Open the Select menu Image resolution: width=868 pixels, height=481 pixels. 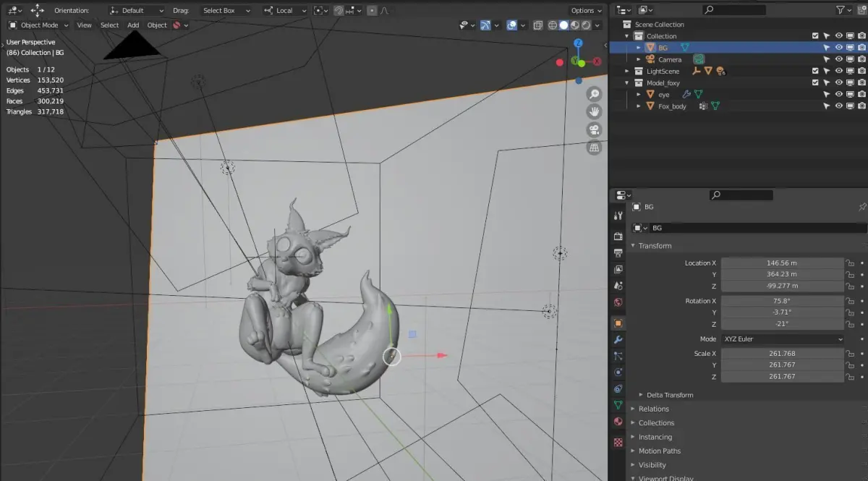pyautogui.click(x=109, y=25)
